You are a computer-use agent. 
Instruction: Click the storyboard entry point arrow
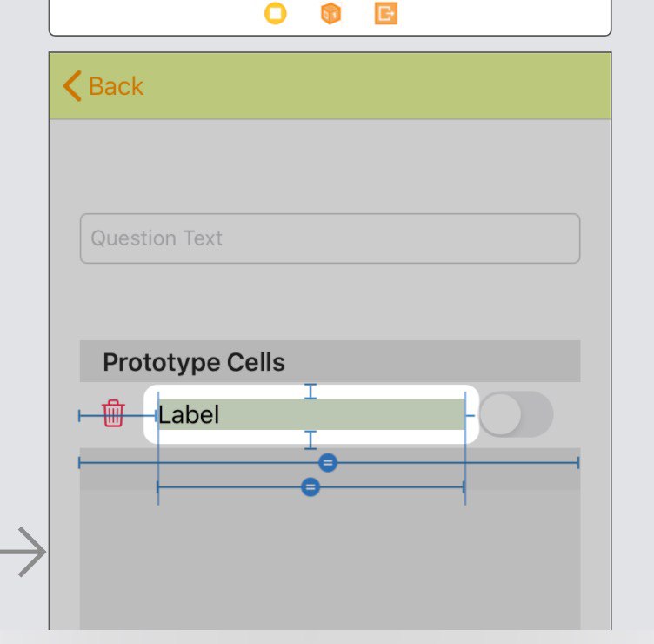coord(24,553)
